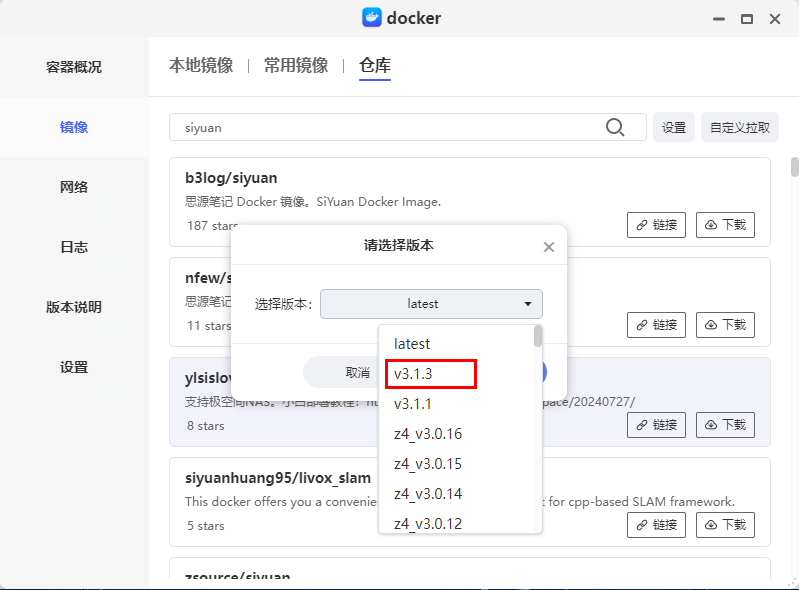Open 网络 section in sidebar
Viewport: 799px width, 590px height.
pyautogui.click(x=74, y=187)
